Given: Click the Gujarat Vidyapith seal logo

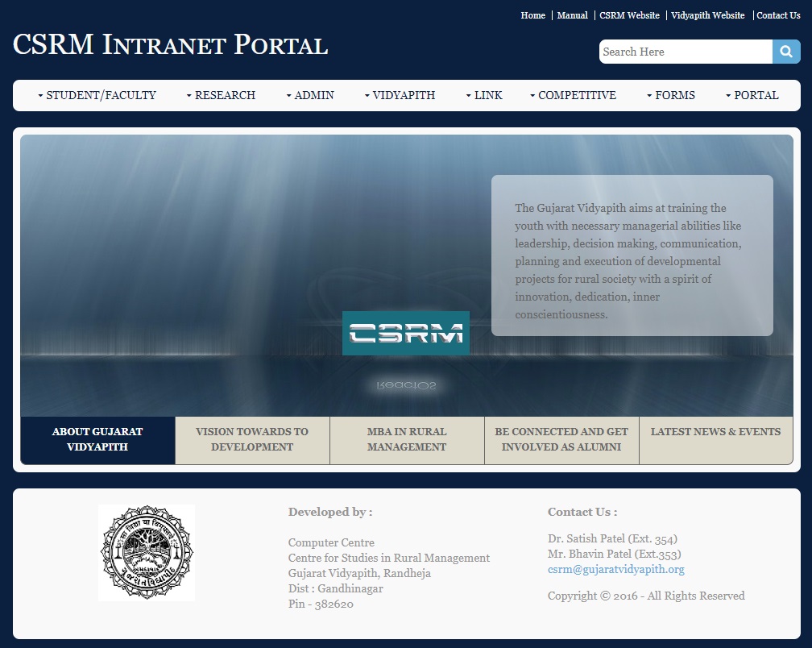Looking at the screenshot, I should [147, 553].
